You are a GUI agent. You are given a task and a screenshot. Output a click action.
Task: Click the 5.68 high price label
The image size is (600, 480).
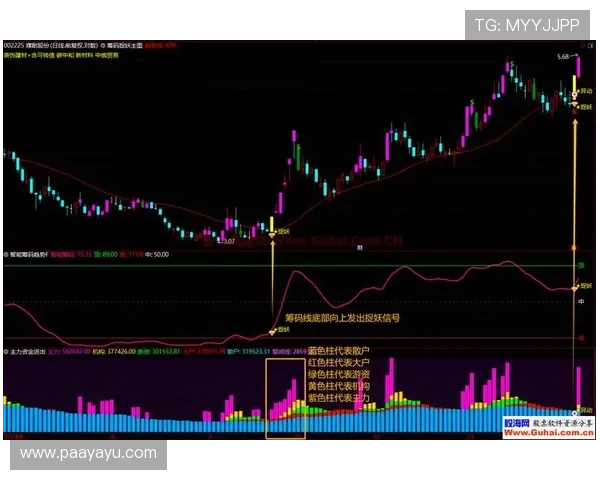pos(564,57)
